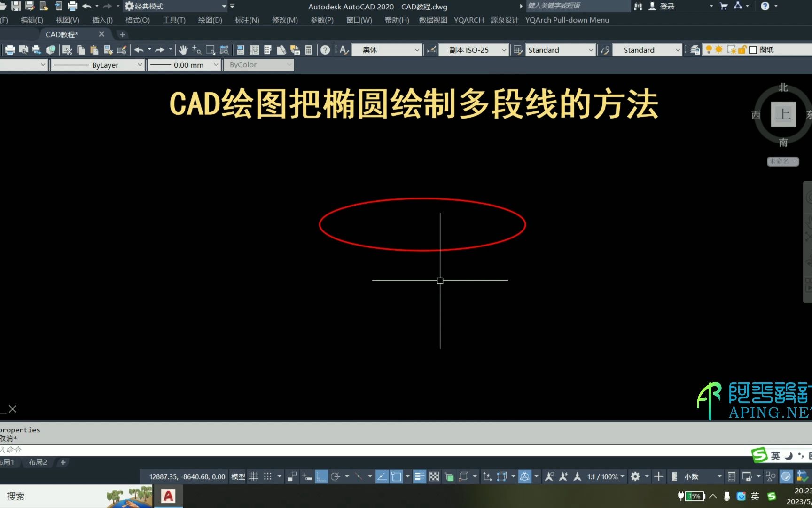This screenshot has width=812, height=508.
Task: Toggle snap mode in status bar
Action: pyautogui.click(x=267, y=476)
